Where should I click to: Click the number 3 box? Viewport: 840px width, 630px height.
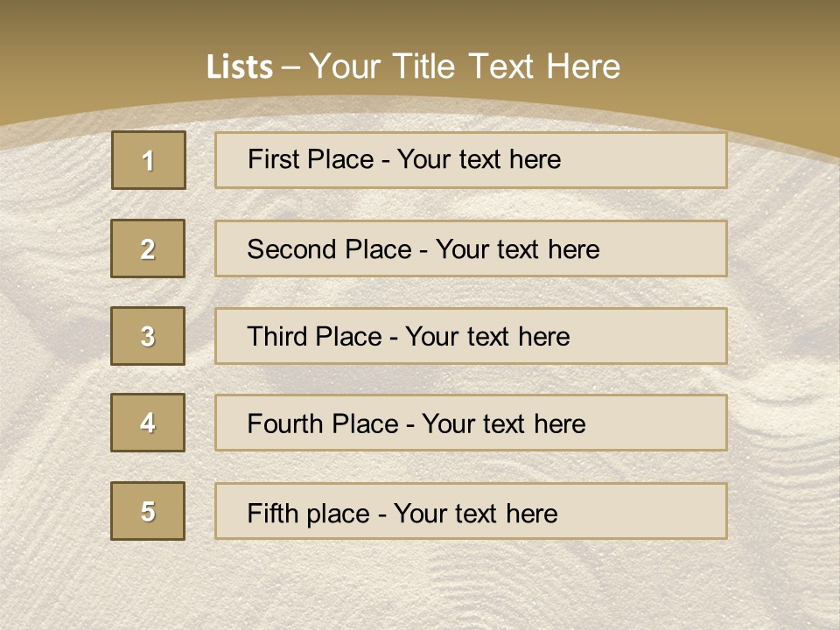coord(148,336)
